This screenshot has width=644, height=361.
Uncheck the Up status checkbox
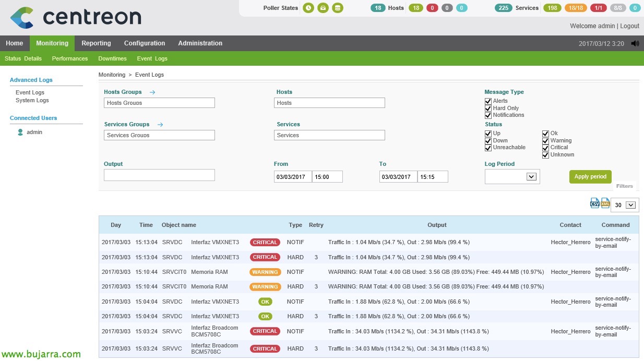point(488,134)
